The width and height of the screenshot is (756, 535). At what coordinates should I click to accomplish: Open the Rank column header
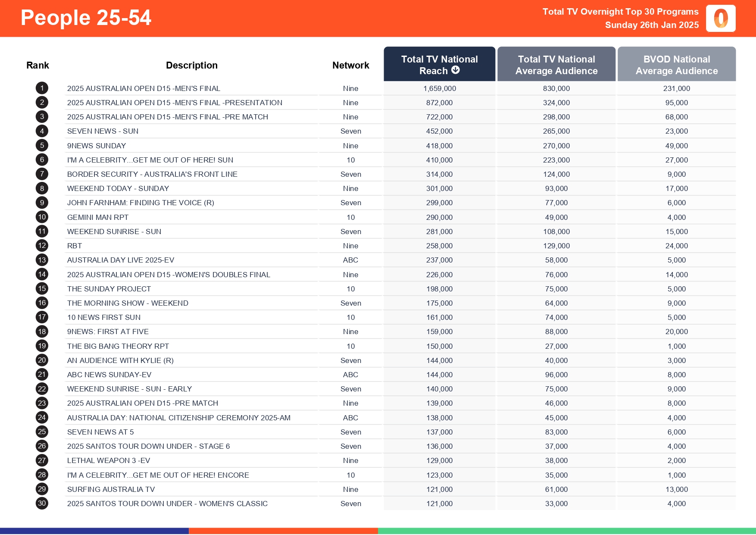point(38,65)
